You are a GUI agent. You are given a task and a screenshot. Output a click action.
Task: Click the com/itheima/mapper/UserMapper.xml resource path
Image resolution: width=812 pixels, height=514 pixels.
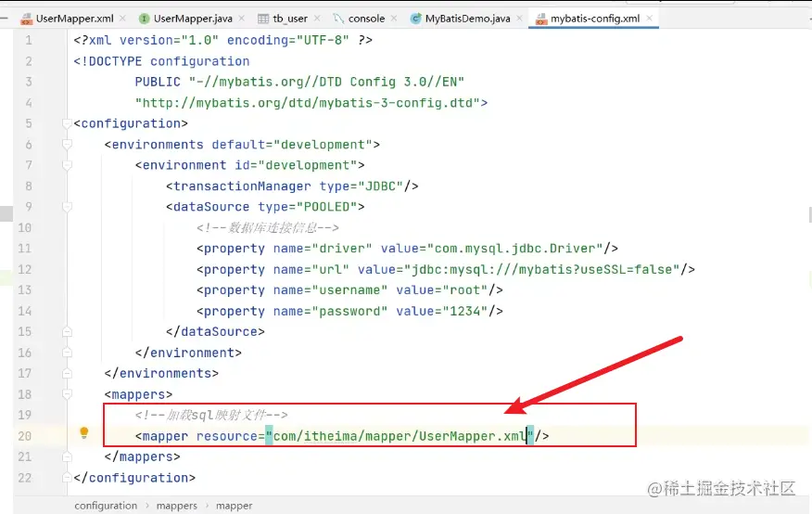[400, 436]
